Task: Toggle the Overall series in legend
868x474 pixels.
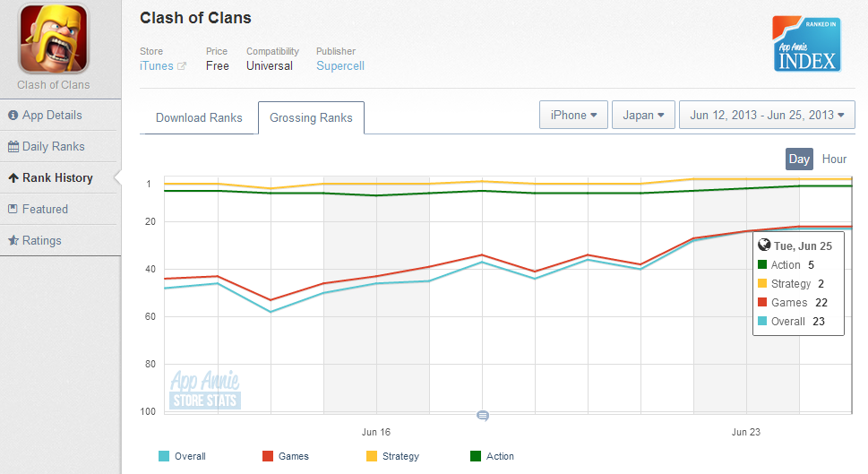Action: (182, 456)
